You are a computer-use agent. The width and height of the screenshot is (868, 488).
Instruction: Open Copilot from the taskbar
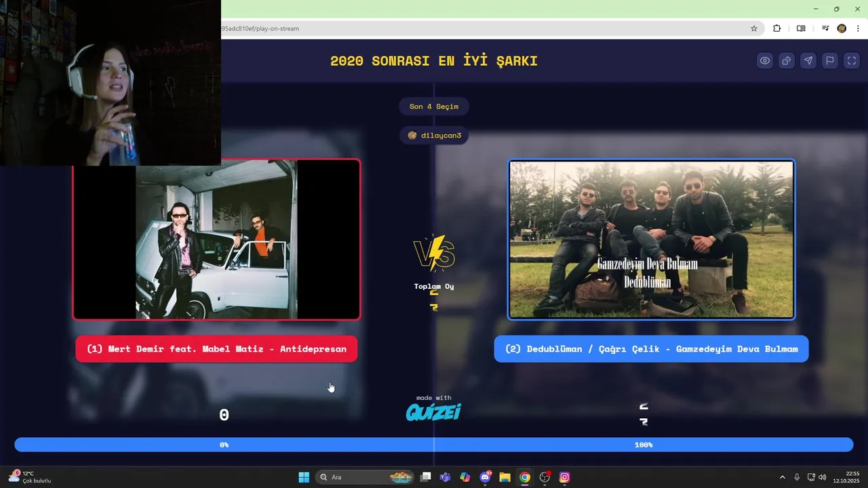point(465,477)
